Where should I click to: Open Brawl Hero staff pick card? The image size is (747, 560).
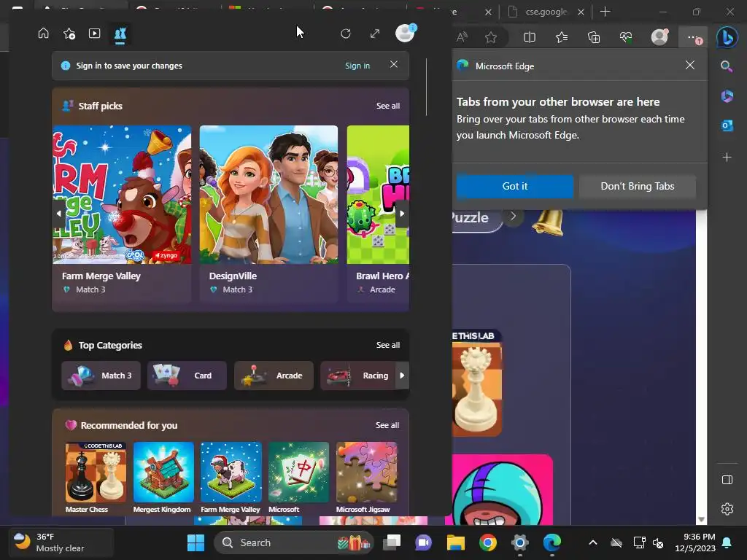tap(378, 214)
